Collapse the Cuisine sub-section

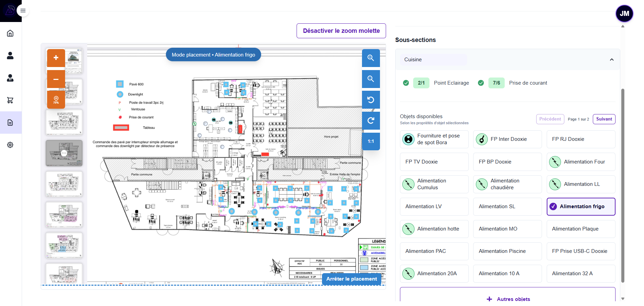click(611, 60)
